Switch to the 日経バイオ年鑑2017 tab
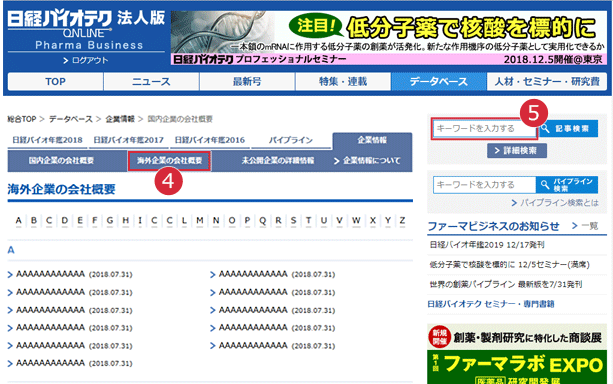613x384 pixels. pos(129,140)
